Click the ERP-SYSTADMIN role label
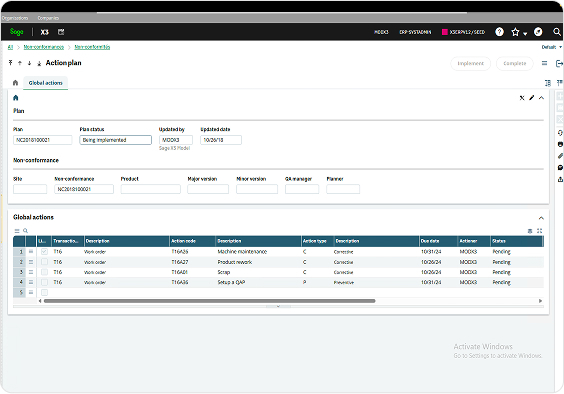This screenshot has width=564, height=394. [415, 32]
